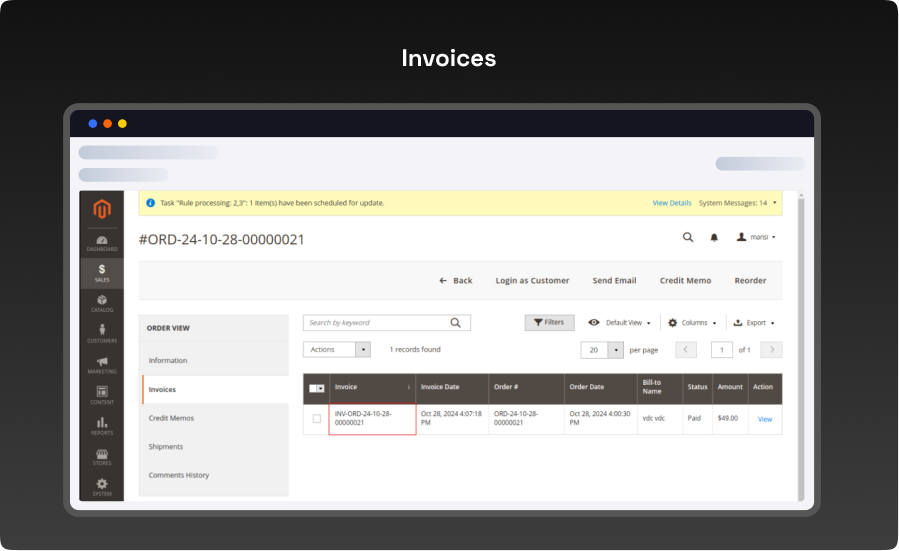Open the Catalog sidebar icon

coord(102,303)
